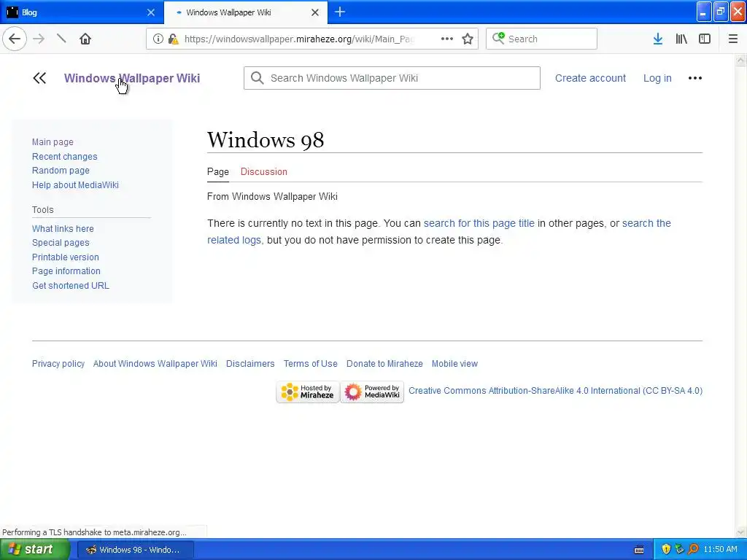This screenshot has height=560, width=747.
Task: Click the security shield tray icon
Action: (666, 550)
